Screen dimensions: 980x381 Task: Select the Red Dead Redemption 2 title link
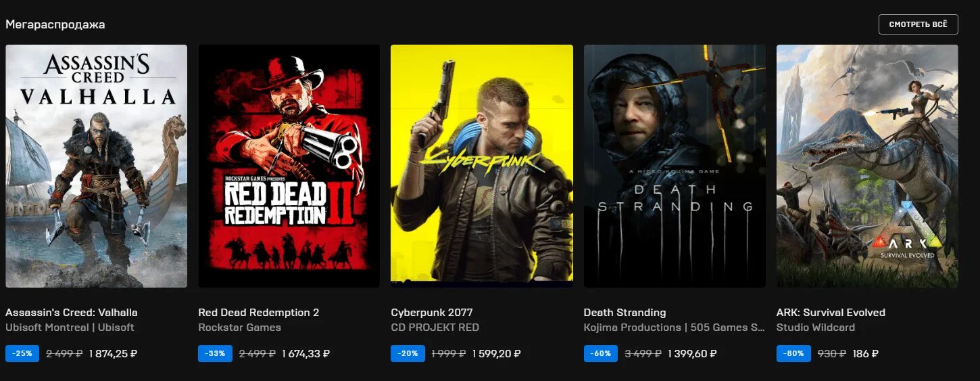click(258, 313)
